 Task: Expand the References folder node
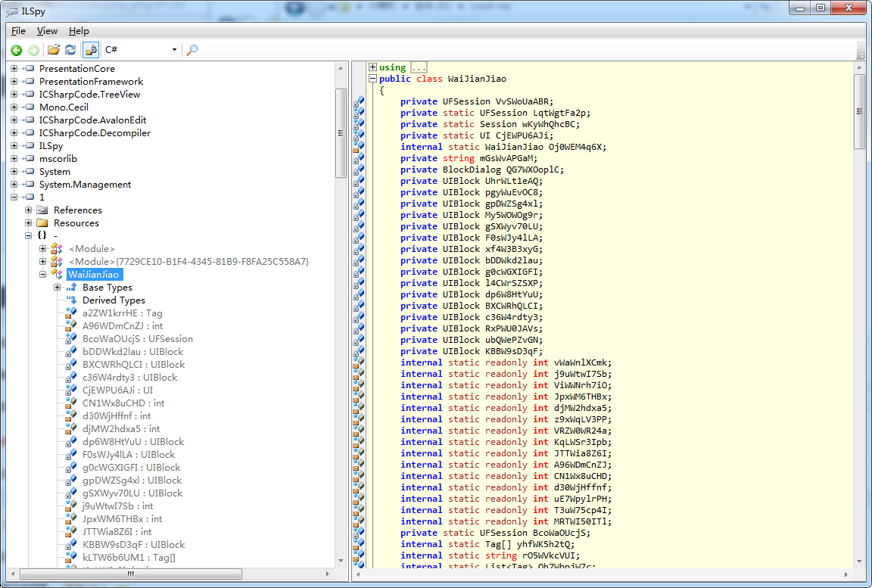click(x=28, y=210)
